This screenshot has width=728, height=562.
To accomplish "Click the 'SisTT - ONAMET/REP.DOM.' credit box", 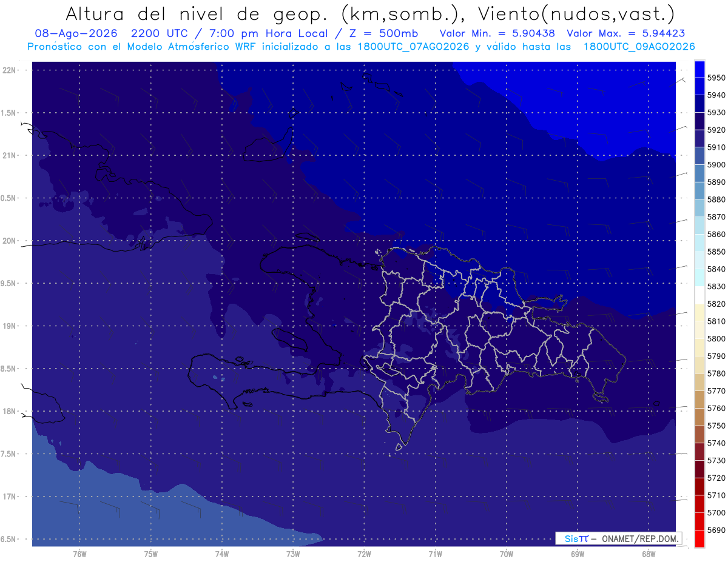I will [619, 538].
